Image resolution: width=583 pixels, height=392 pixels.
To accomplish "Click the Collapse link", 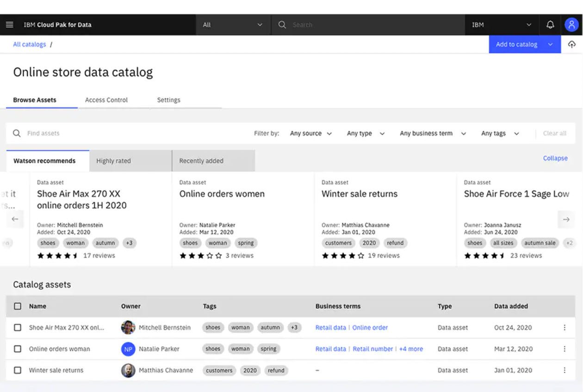I will (x=555, y=158).
